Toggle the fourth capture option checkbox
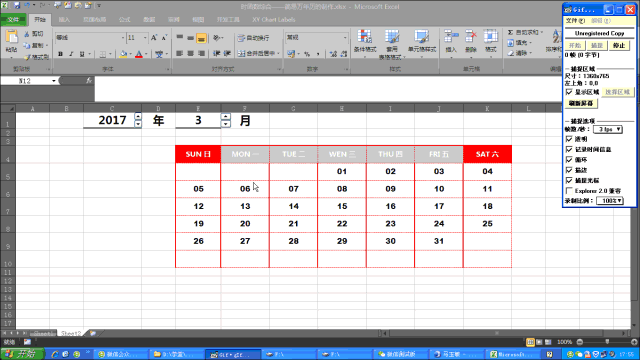This screenshot has height=360, width=640. 569,170
